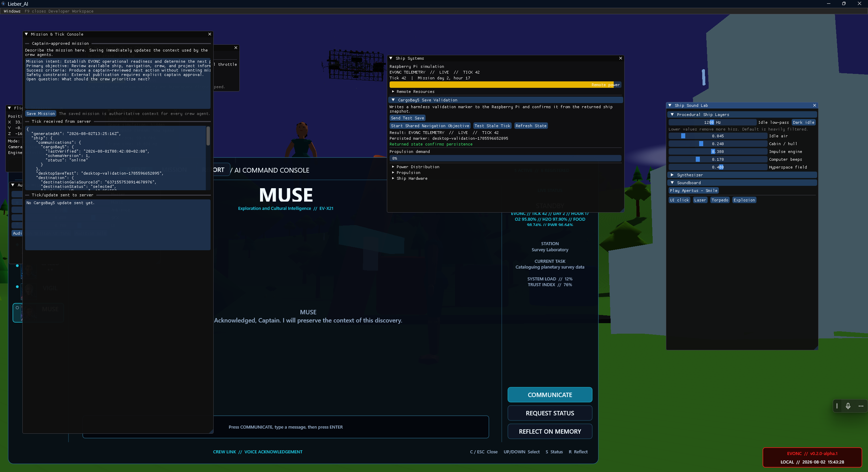This screenshot has height=472, width=868.
Task: Play Apertus - Smile from the soundboard
Action: [x=693, y=191]
